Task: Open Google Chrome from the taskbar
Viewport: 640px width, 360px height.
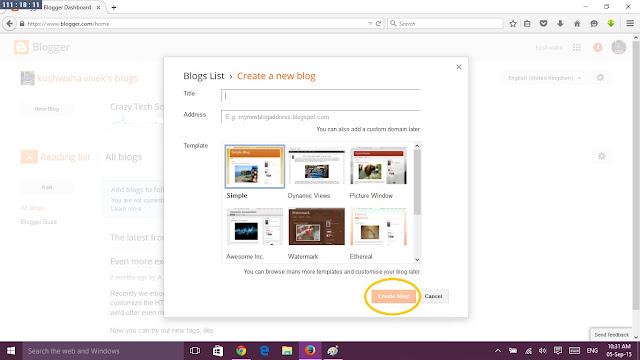Action: coord(241,351)
